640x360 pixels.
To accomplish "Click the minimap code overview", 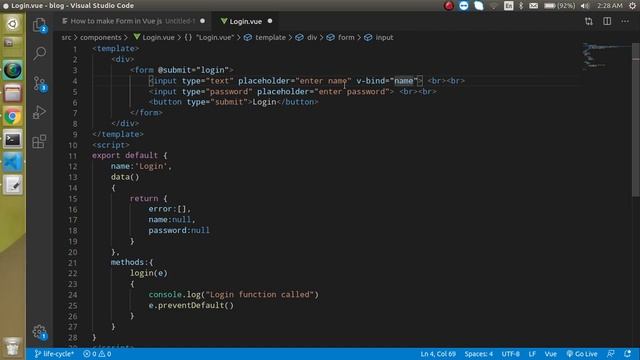I will (606, 55).
